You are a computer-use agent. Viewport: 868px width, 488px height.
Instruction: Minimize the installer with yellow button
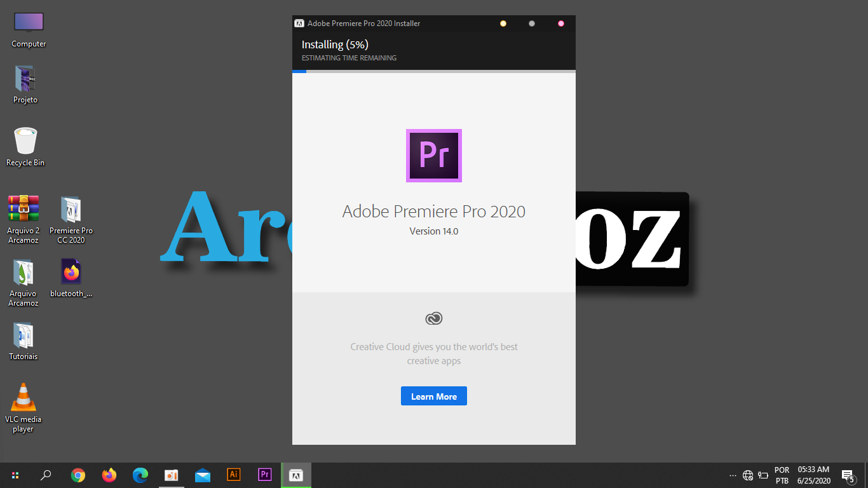[x=503, y=24]
